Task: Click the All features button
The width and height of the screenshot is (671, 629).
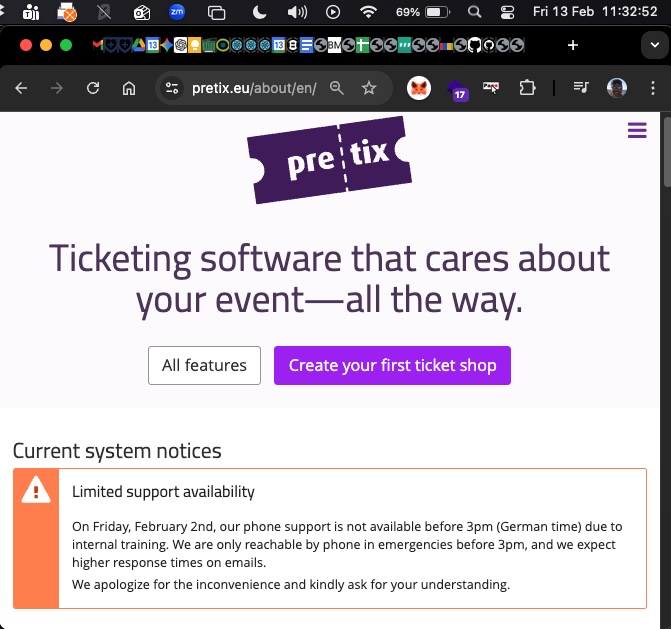Action: pos(204,365)
